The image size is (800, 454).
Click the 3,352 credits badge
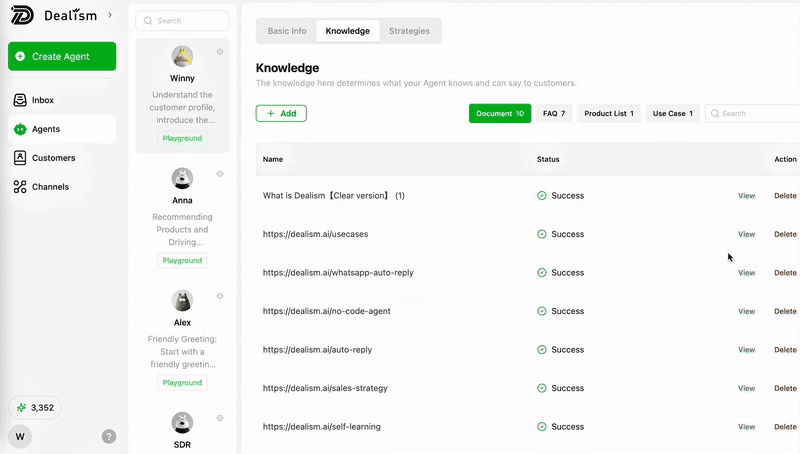pyautogui.click(x=35, y=408)
